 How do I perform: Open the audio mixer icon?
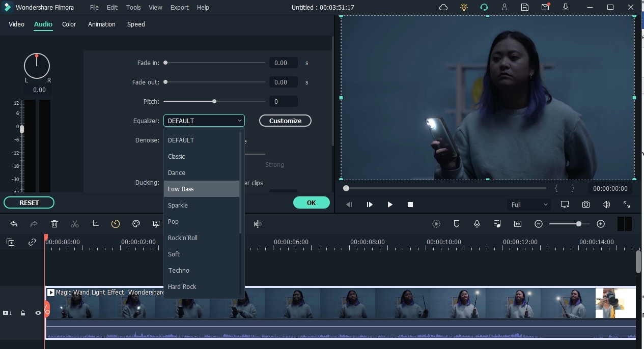pos(497,224)
